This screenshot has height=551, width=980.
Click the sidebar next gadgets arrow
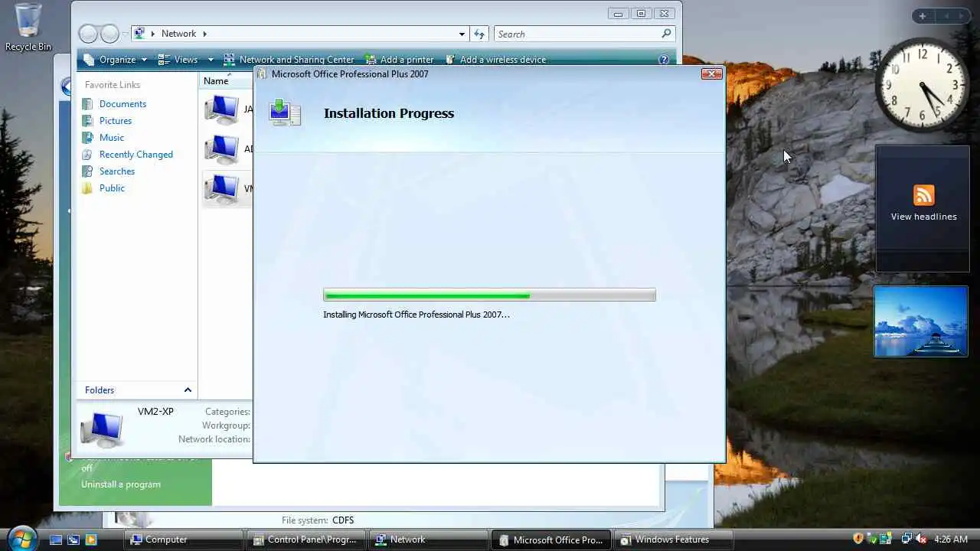(962, 16)
